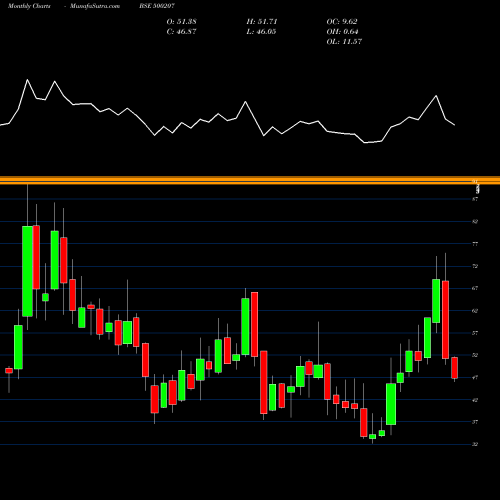Click the open value "O: 51.38"
Screen dimensions: 500x500
pyautogui.click(x=181, y=22)
